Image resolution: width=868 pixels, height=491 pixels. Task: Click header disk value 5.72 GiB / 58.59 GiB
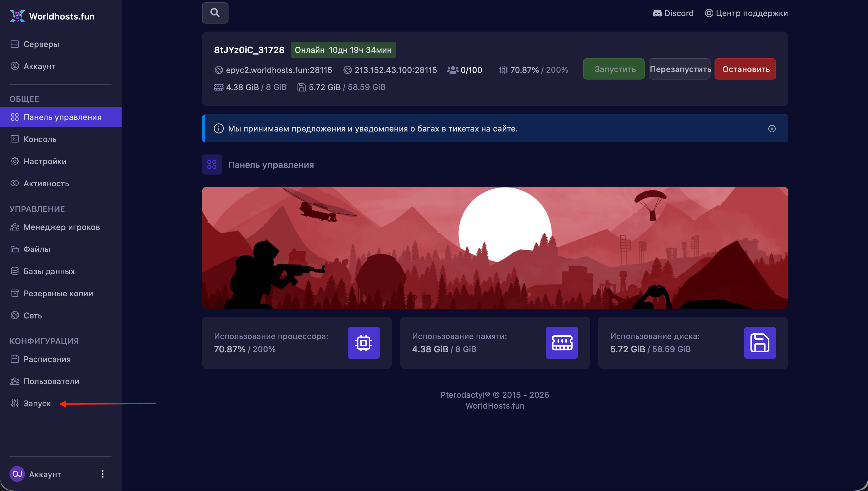pos(347,87)
